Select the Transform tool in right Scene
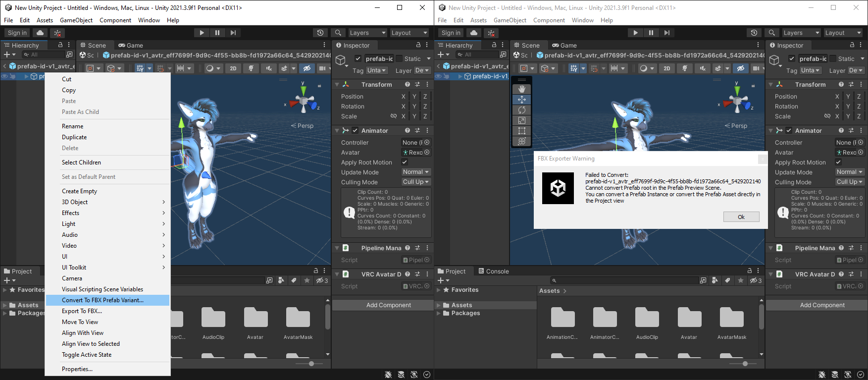 pos(522,141)
